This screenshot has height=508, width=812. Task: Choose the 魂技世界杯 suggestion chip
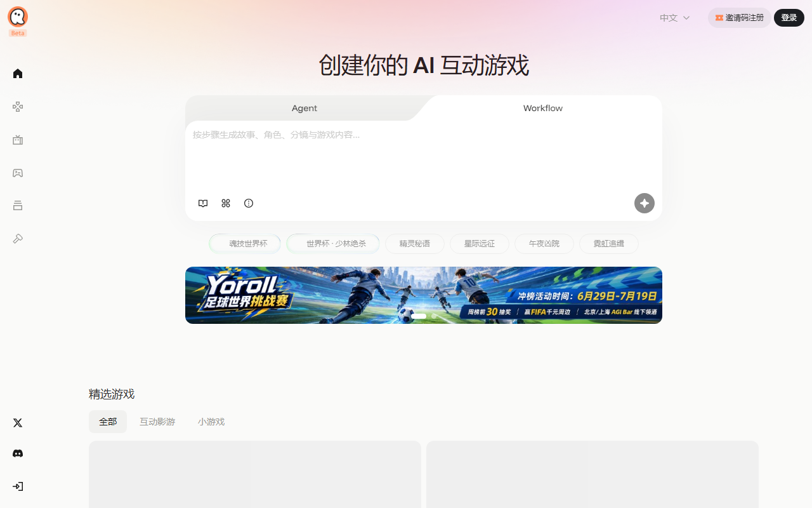click(245, 244)
